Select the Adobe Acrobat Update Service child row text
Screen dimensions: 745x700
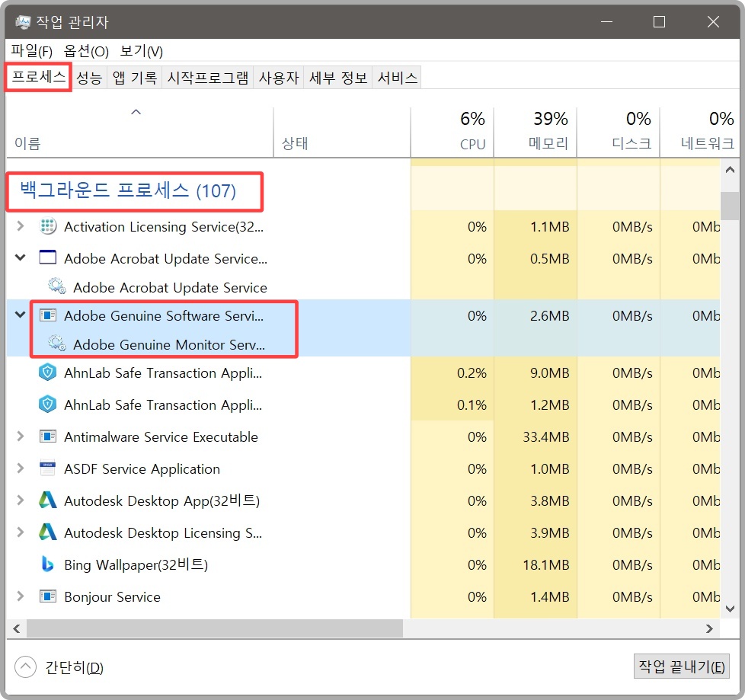pos(170,287)
